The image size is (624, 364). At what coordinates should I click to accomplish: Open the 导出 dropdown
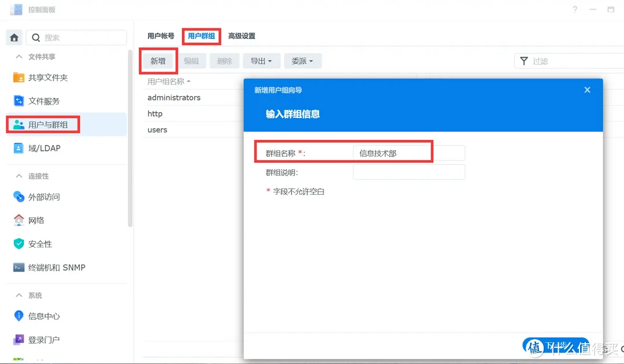click(x=262, y=61)
